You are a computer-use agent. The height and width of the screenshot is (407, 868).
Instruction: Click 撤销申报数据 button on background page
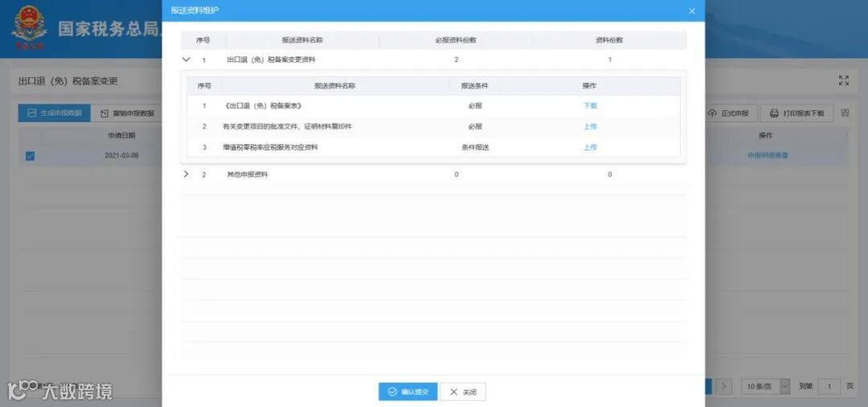(x=127, y=113)
